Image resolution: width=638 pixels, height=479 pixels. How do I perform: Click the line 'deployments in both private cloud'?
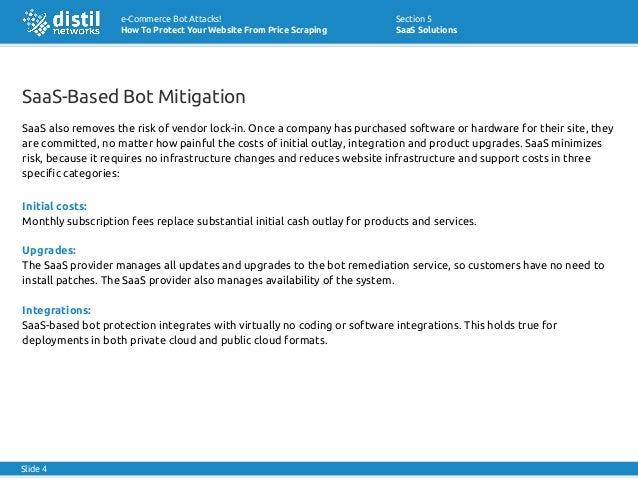175,340
